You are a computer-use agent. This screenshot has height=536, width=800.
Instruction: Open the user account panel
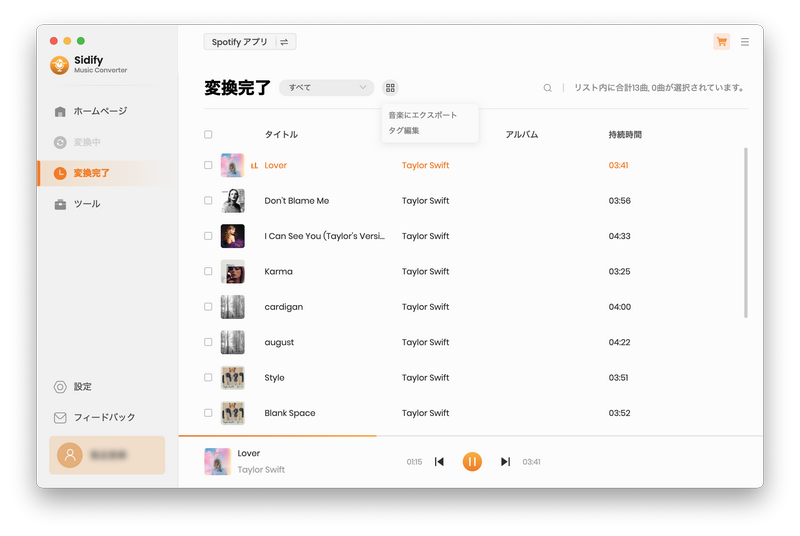point(107,455)
